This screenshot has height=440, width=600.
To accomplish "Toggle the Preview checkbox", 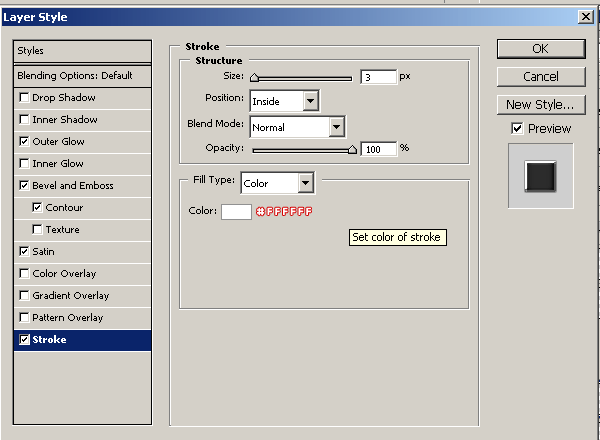I will [x=517, y=128].
